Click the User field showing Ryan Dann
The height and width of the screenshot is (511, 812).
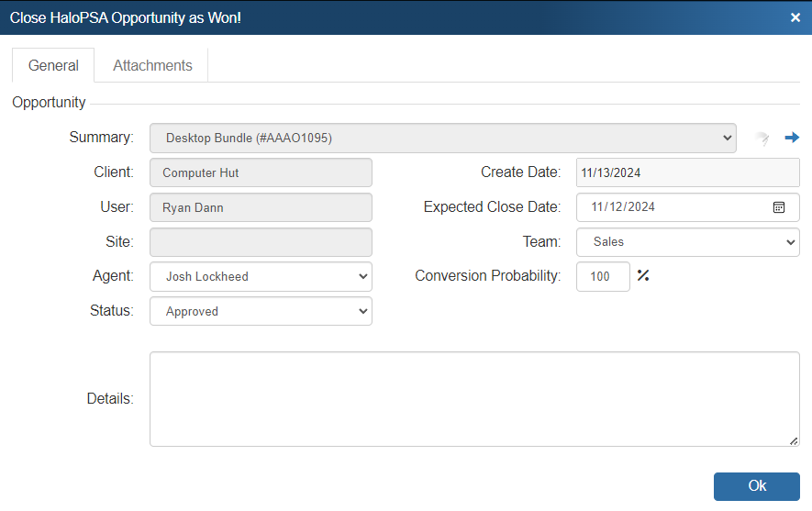coord(261,207)
